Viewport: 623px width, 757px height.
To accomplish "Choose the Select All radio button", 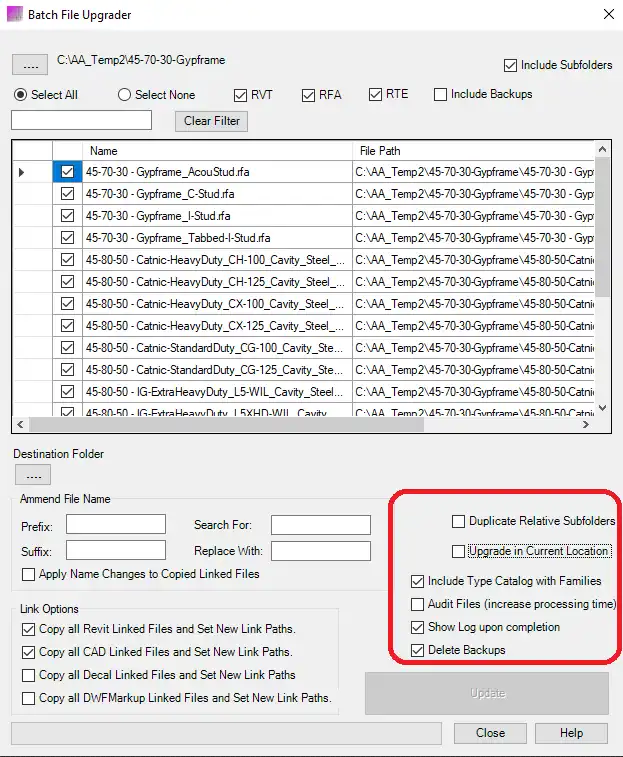I will (21, 95).
